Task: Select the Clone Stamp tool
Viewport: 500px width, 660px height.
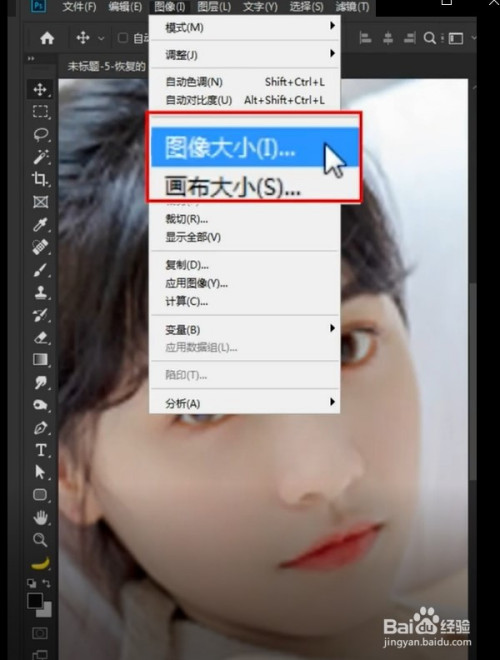Action: [x=40, y=292]
